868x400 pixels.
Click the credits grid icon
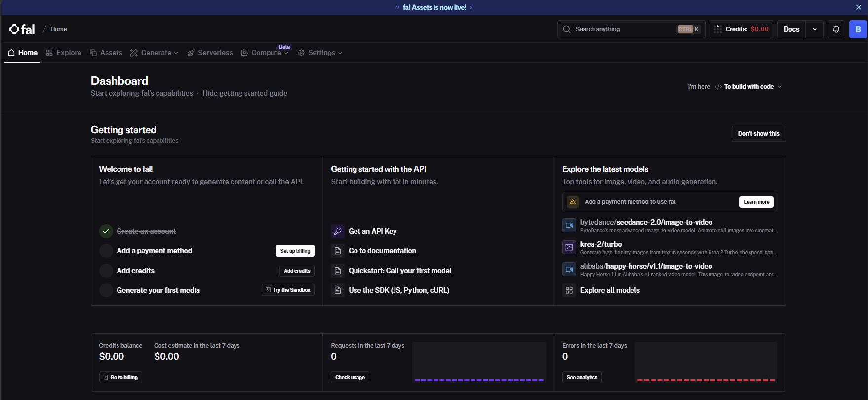coord(718,29)
